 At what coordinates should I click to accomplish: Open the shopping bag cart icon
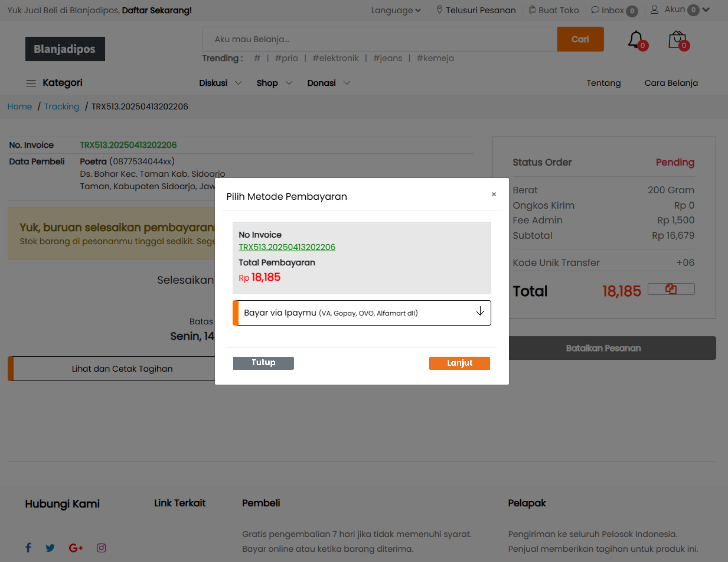coord(677,40)
